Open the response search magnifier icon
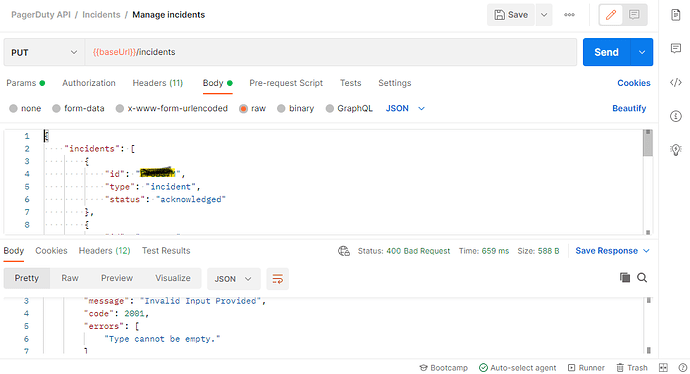The height and width of the screenshot is (374, 690). [x=642, y=278]
